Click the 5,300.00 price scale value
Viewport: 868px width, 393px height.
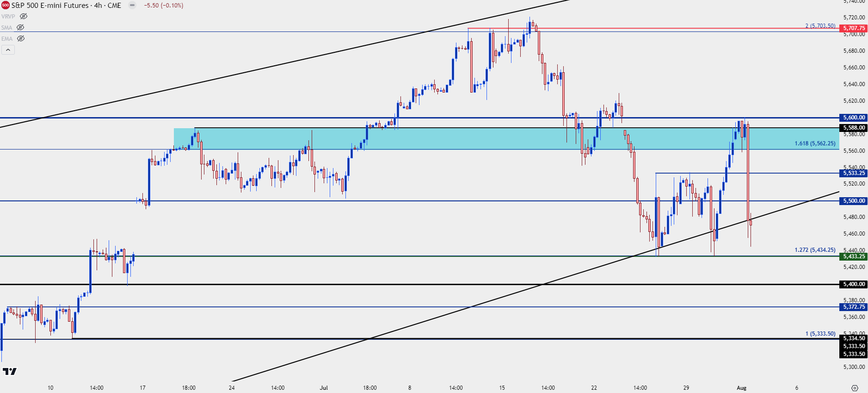click(854, 367)
